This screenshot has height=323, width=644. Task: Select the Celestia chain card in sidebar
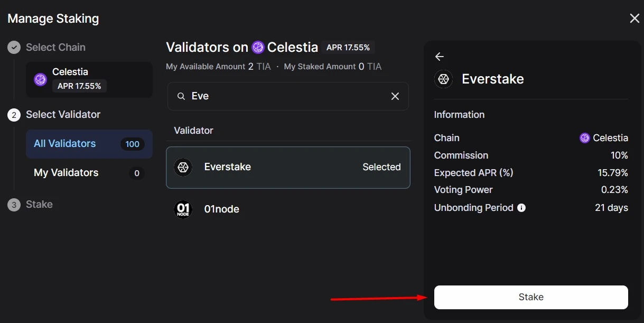pos(89,80)
